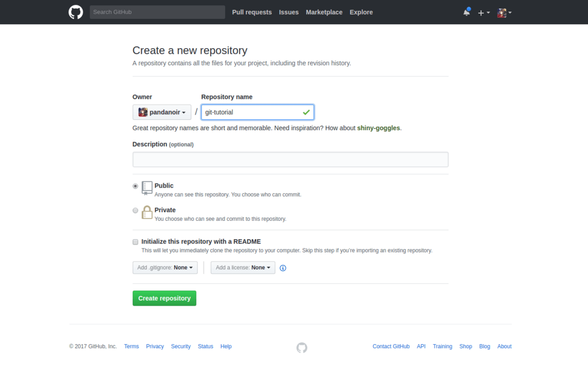Enable Initialize this repository with a README
Image resolution: width=588 pixels, height=378 pixels.
click(x=136, y=242)
